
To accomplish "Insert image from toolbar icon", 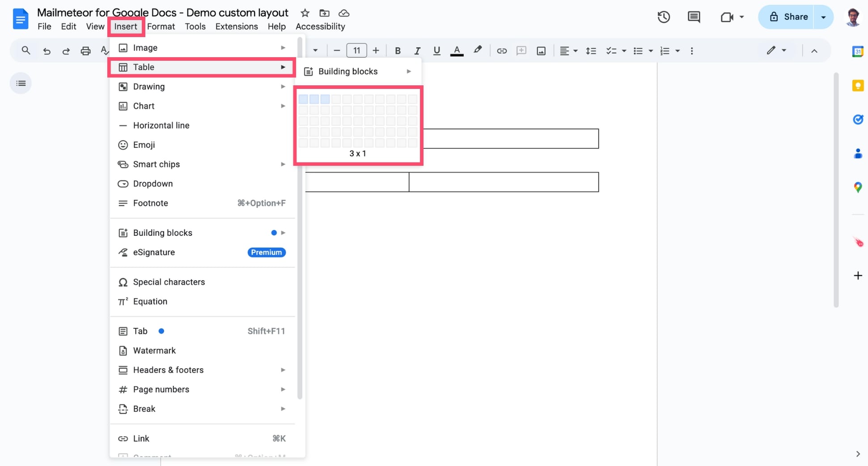I will [x=541, y=51].
